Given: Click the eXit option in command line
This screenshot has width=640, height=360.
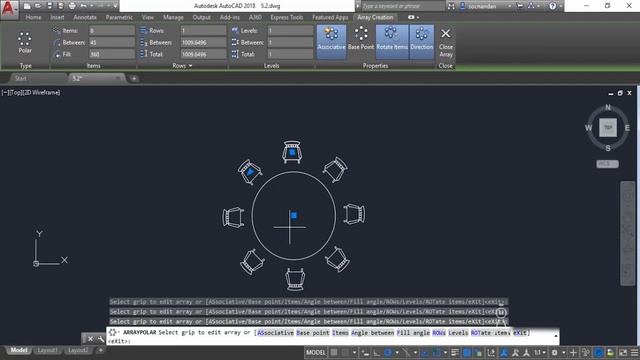Looking at the screenshot, I should click(520, 333).
